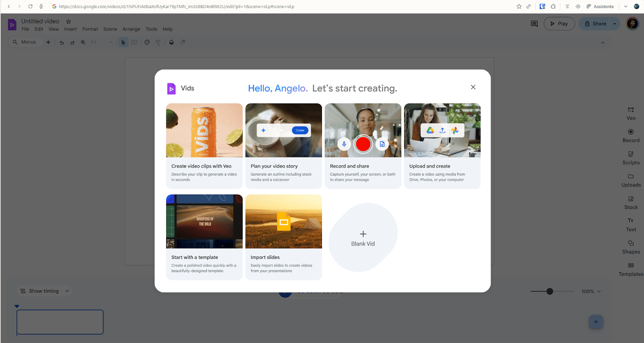This screenshot has width=644, height=343.
Task: Open the Templates panel in the sidebar
Action: click(631, 270)
